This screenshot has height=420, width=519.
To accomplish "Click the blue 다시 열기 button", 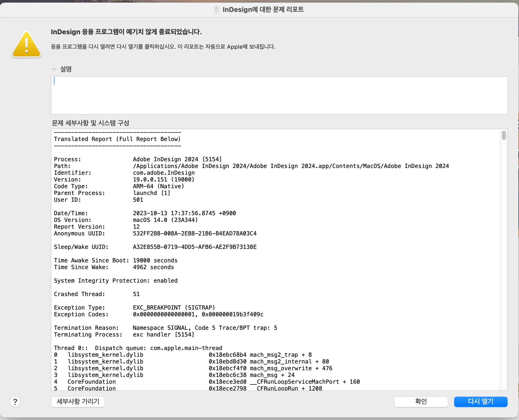I will (481, 402).
